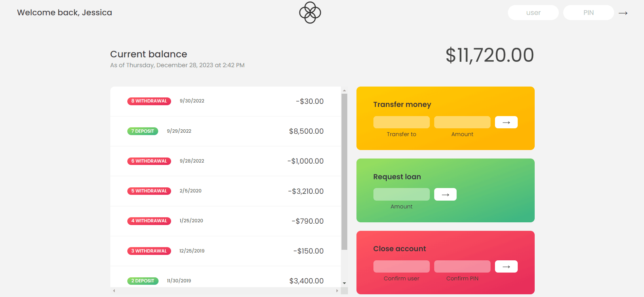Click the scroll right arrow below transactions
Image resolution: width=644 pixels, height=297 pixels.
(x=337, y=291)
